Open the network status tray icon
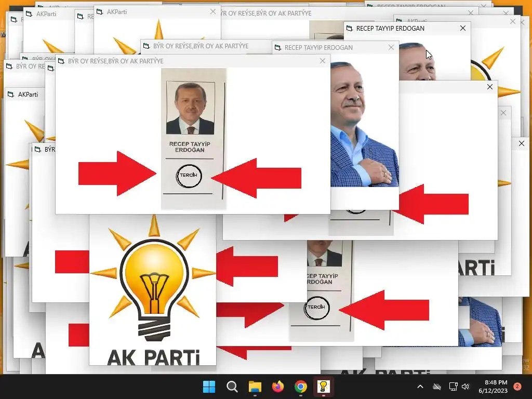 click(453, 387)
